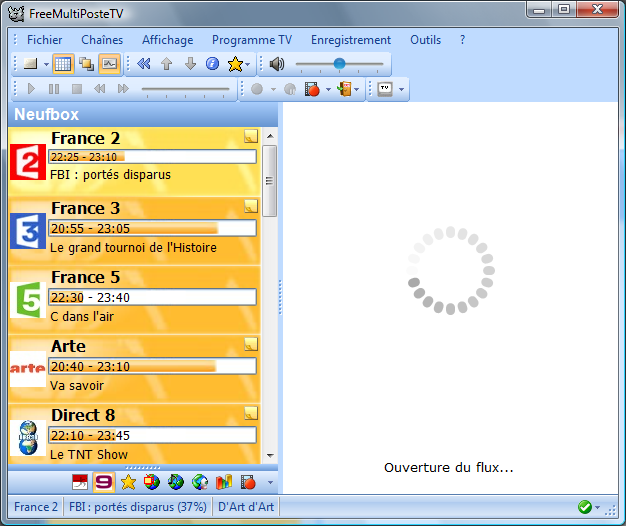Click the Pause button
This screenshot has height=526, width=626.
point(54,89)
